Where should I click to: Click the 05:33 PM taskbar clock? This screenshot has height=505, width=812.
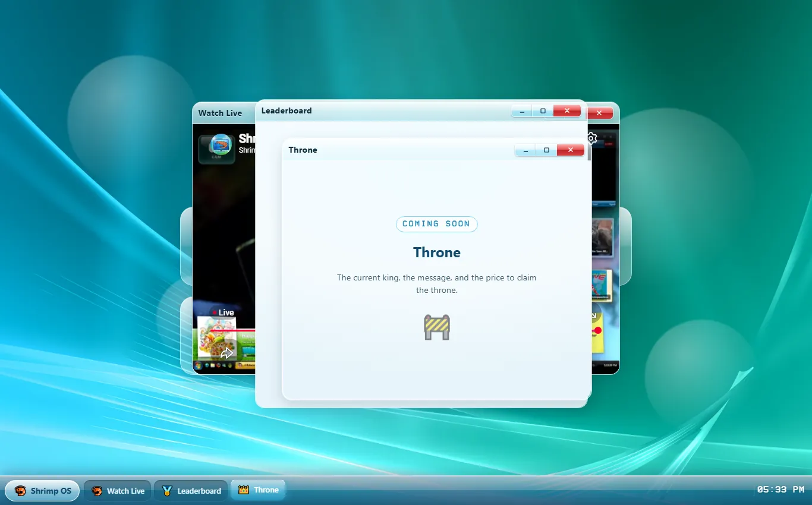tap(780, 490)
